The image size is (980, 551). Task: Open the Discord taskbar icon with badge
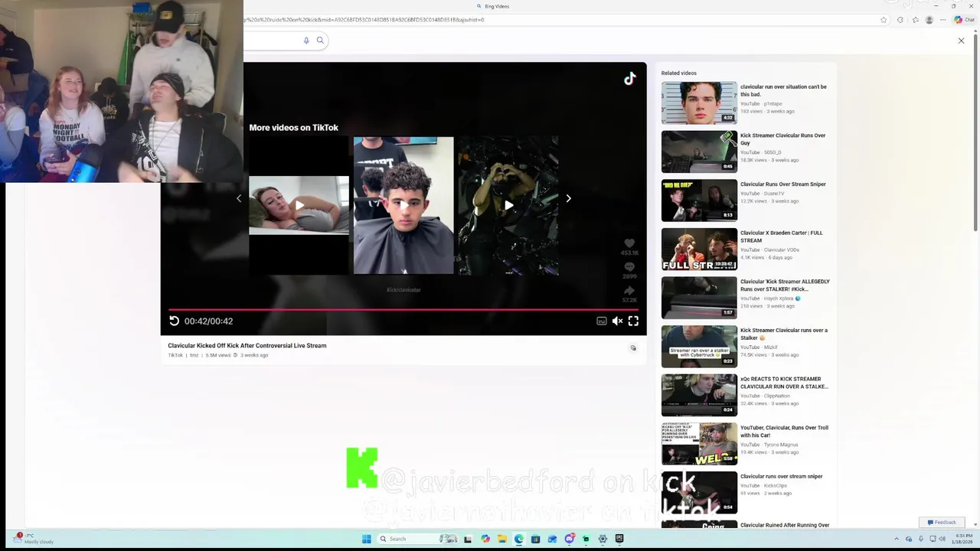coord(570,539)
